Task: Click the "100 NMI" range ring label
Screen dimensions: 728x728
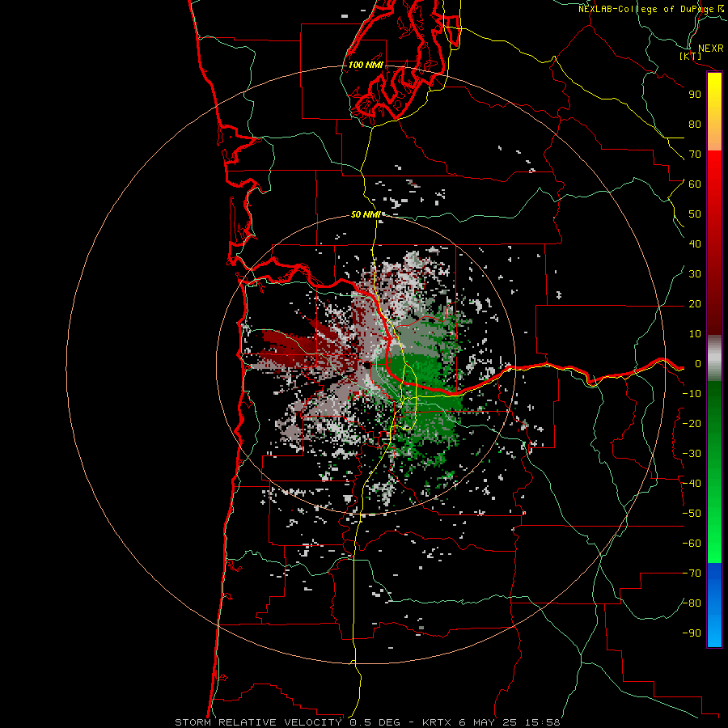Action: pyautogui.click(x=366, y=65)
